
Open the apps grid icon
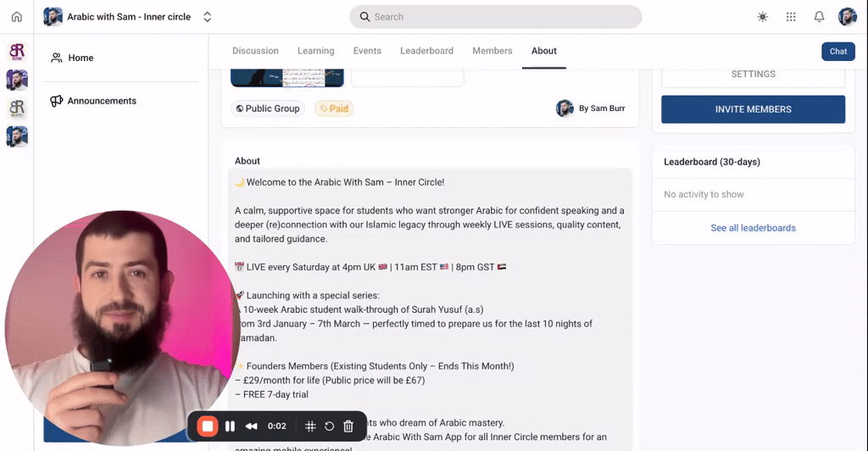coord(791,17)
